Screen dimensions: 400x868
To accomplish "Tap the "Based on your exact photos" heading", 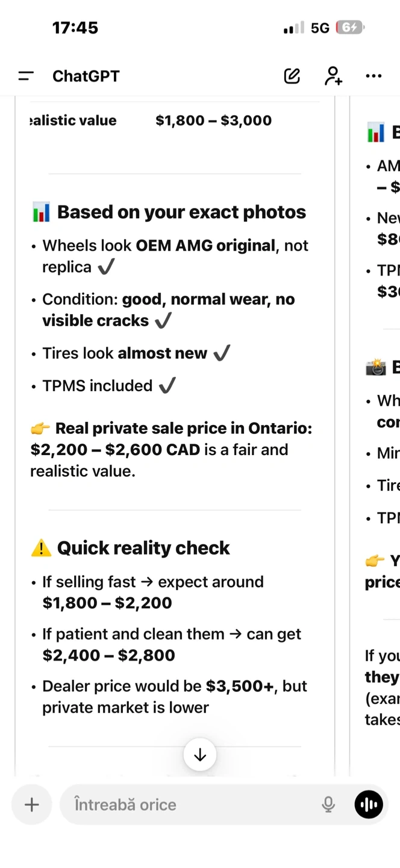I will 181,212.
